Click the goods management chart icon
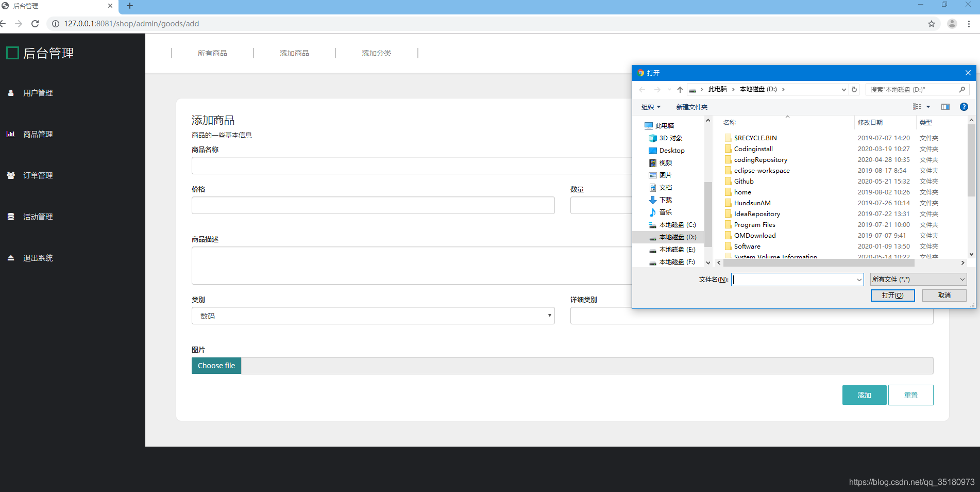 [11, 134]
